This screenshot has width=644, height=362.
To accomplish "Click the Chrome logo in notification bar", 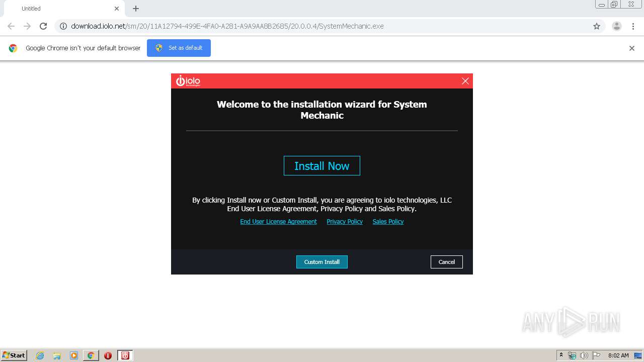I will pyautogui.click(x=13, y=48).
